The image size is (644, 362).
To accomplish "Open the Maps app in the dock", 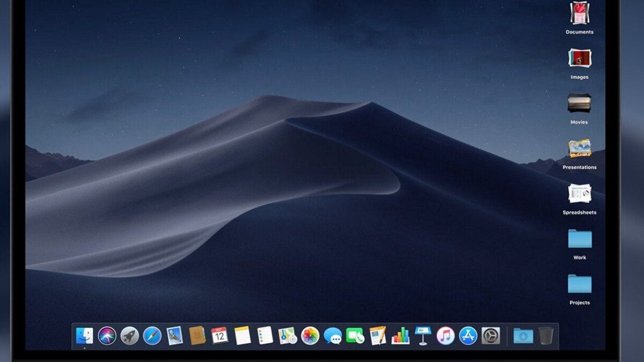I will point(288,336).
